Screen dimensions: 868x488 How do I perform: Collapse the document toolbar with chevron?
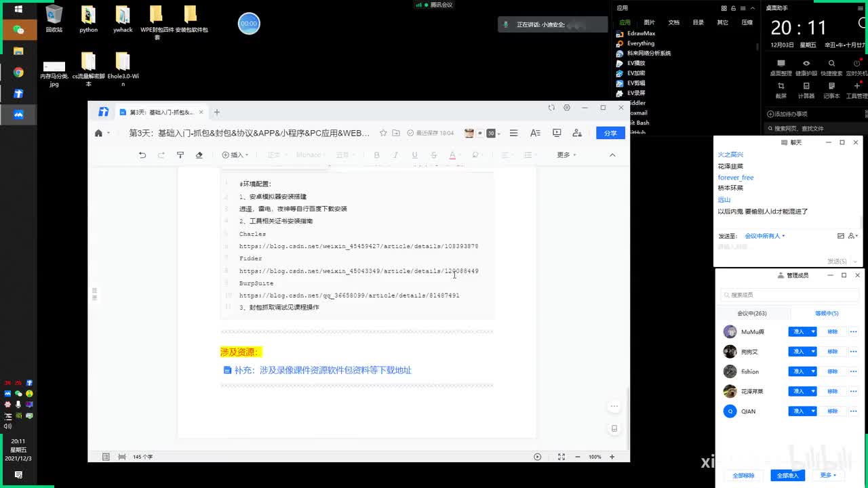tap(612, 155)
